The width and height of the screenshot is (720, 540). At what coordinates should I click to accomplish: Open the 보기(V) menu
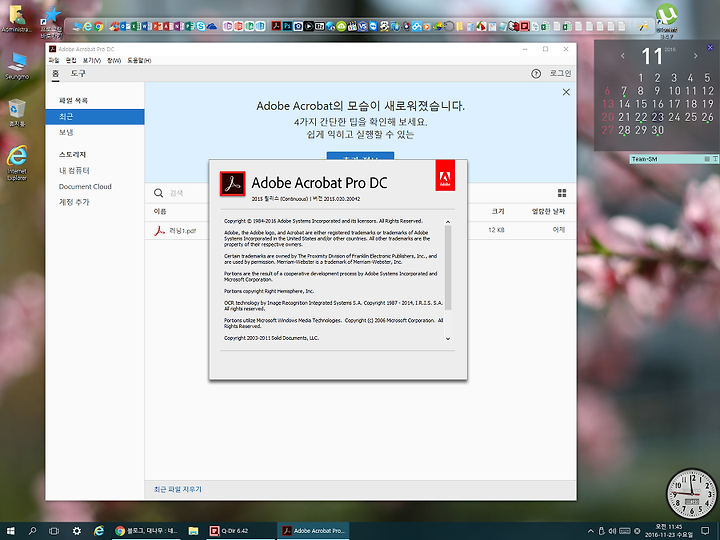[92, 61]
